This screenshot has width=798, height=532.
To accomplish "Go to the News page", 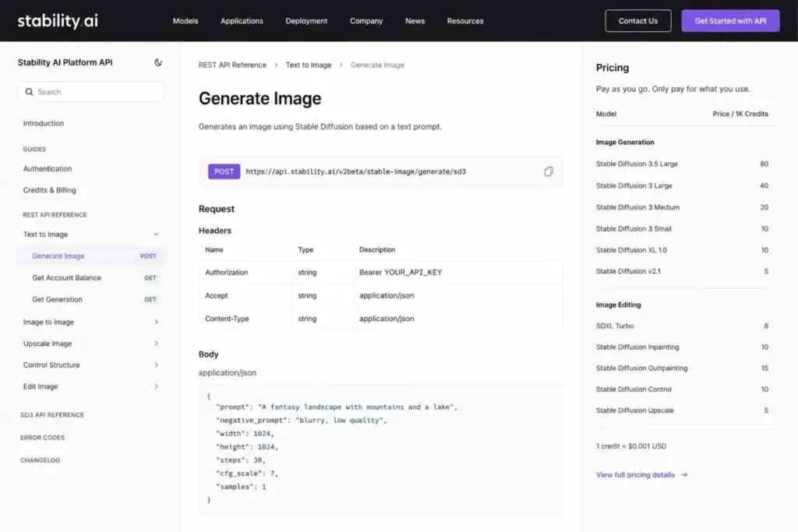I will coord(415,21).
